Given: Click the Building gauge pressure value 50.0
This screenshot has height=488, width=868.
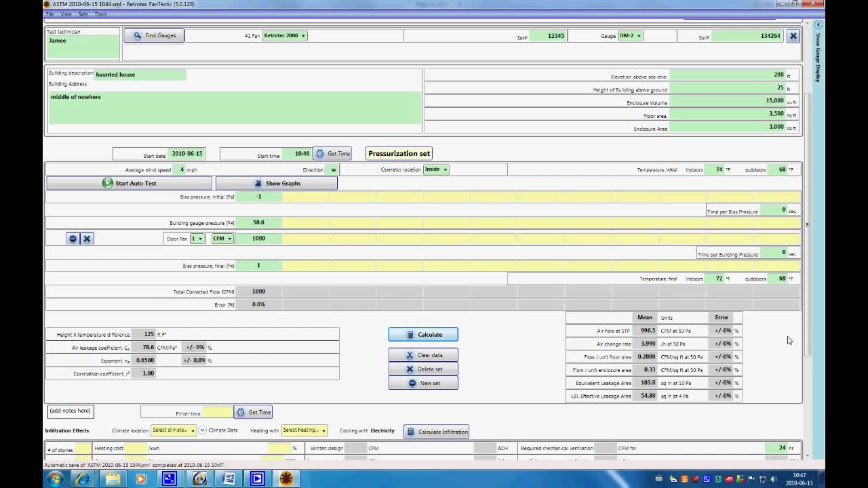Looking at the screenshot, I should click(258, 222).
